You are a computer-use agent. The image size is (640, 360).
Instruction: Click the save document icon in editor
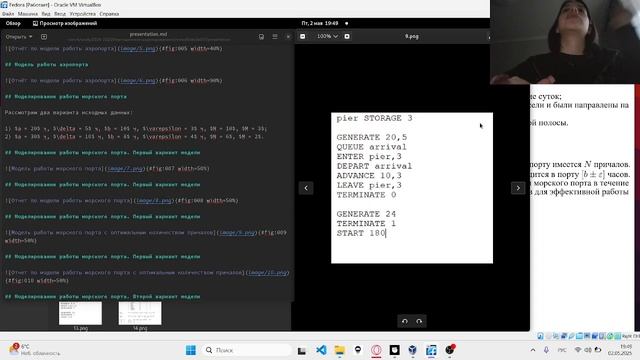261,37
